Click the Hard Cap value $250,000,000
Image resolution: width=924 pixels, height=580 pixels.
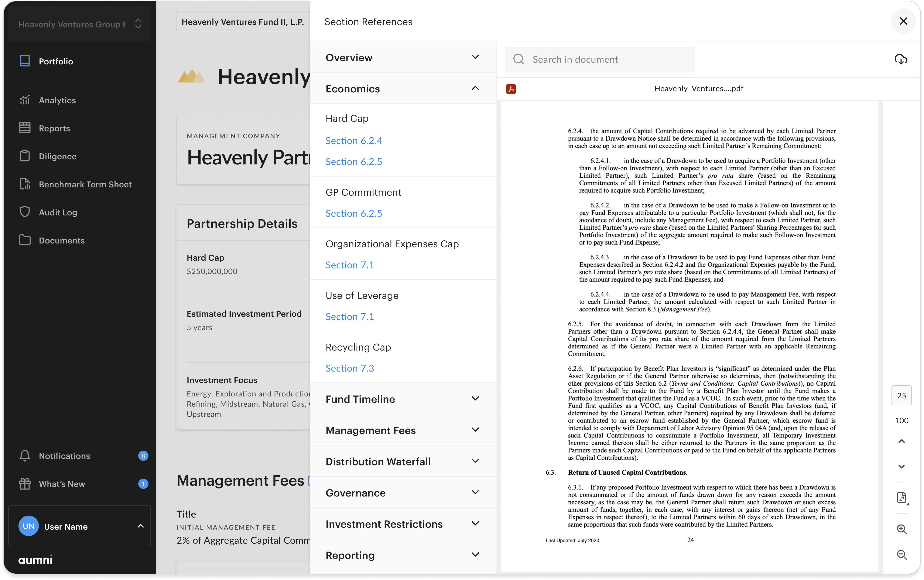pyautogui.click(x=212, y=271)
